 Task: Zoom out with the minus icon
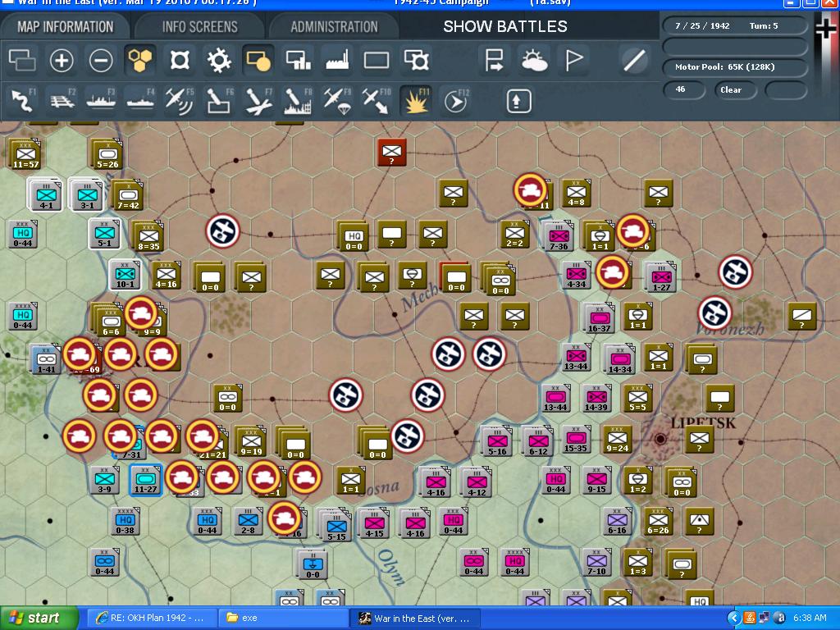point(101,60)
